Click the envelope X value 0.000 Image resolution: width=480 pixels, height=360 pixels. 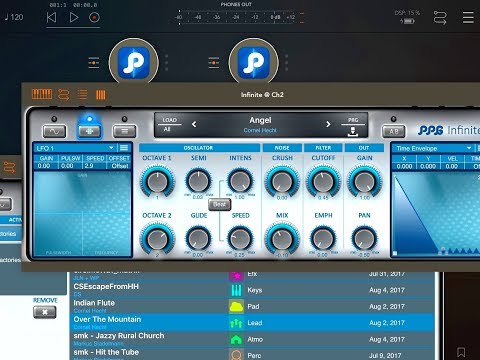click(x=404, y=166)
